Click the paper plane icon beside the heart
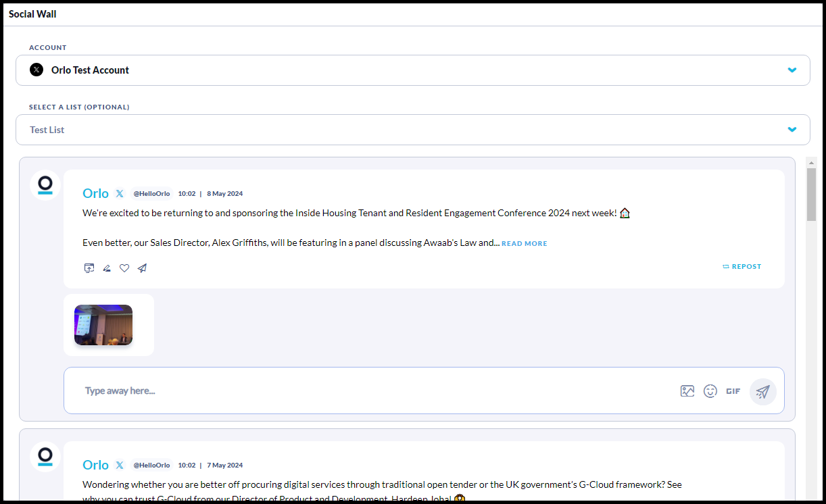826x504 pixels. tap(142, 268)
